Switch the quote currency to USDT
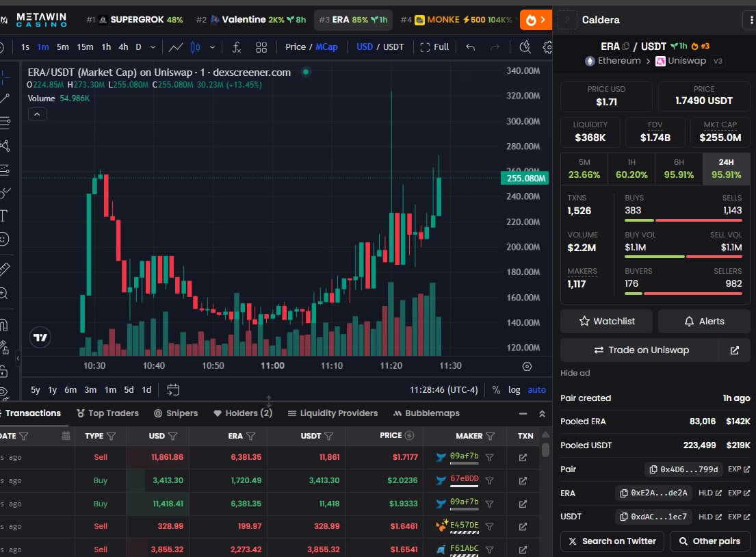The image size is (756, 557). [x=393, y=47]
